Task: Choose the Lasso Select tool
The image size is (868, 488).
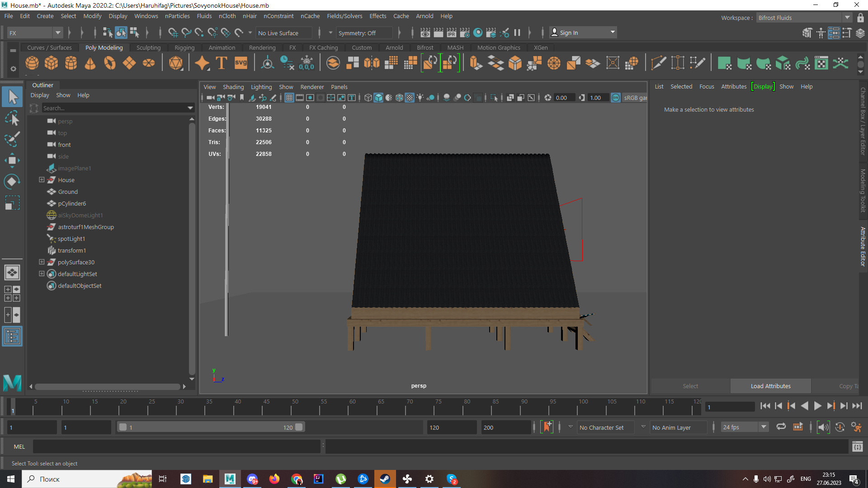Action: [12, 118]
